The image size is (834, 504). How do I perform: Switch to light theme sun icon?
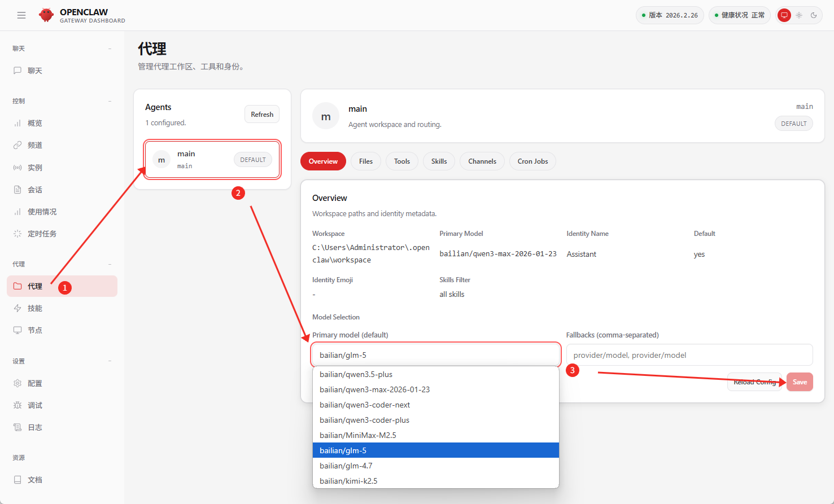799,15
